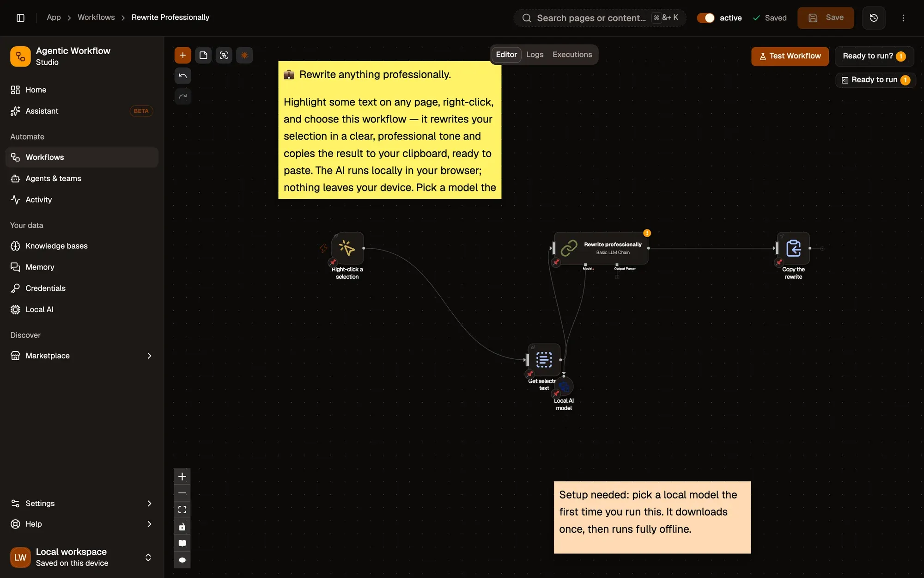The image size is (924, 578).
Task: Redo the canvas change
Action: coord(182,97)
